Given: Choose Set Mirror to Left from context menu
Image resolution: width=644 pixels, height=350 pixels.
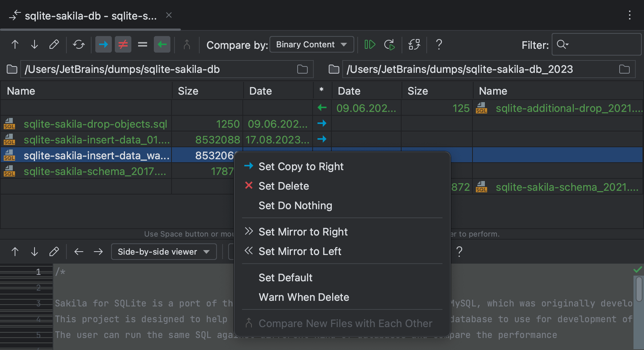Looking at the screenshot, I should tap(299, 251).
